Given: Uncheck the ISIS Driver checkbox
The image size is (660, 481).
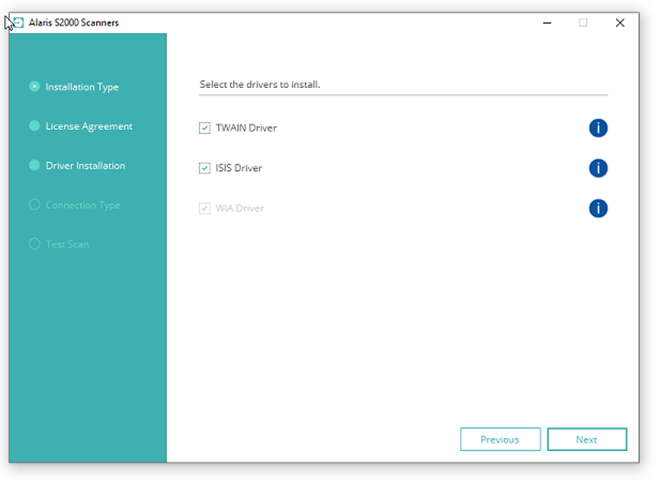Looking at the screenshot, I should click(x=205, y=168).
